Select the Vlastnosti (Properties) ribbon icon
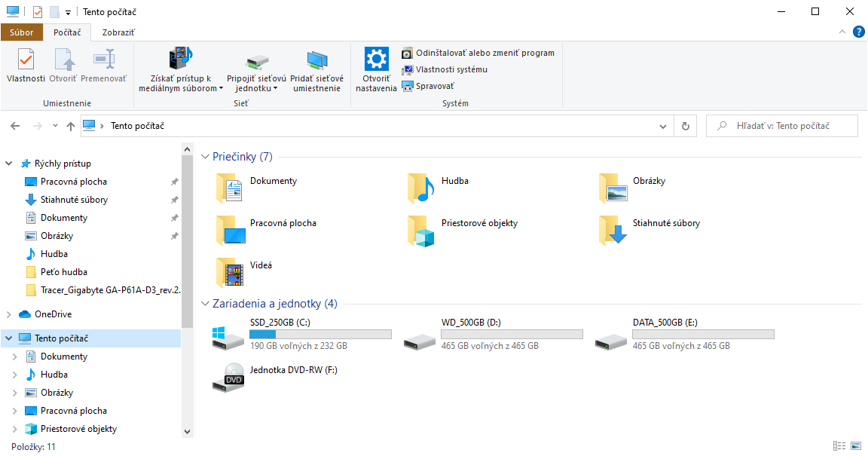Screen dimensions: 868x456 (x=25, y=66)
